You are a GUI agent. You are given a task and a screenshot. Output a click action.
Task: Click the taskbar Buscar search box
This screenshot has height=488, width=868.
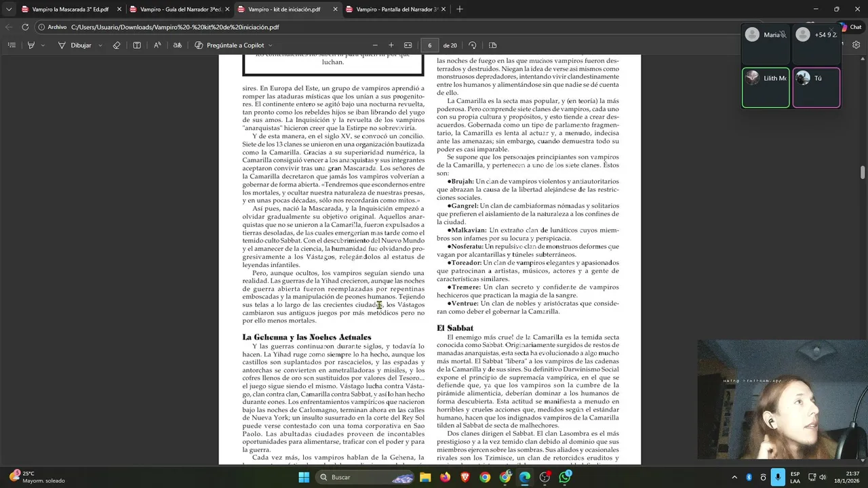(x=366, y=477)
